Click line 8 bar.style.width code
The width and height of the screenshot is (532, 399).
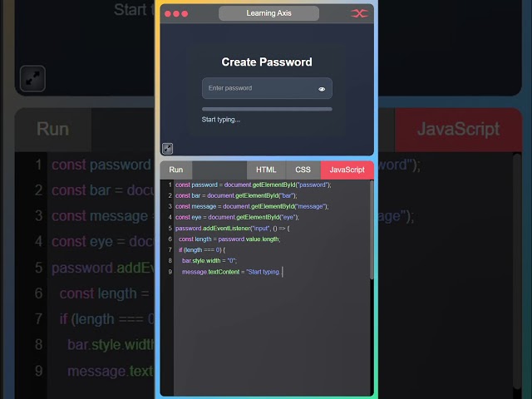(209, 261)
